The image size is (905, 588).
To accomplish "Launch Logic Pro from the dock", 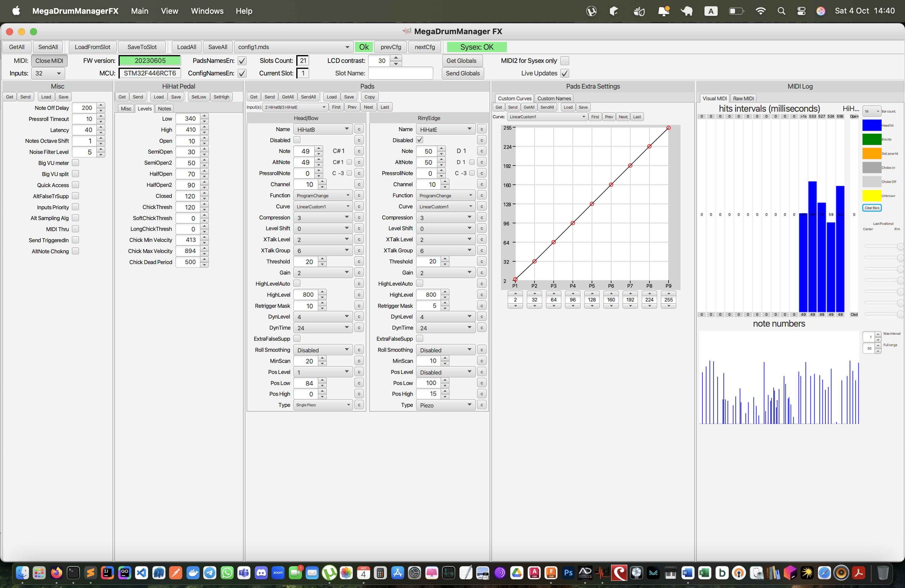I will tap(636, 573).
